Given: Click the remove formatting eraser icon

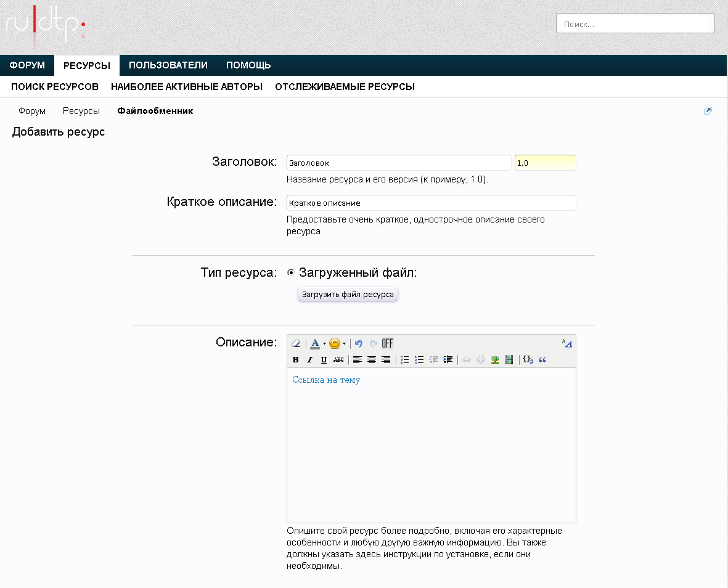Looking at the screenshot, I should (296, 343).
